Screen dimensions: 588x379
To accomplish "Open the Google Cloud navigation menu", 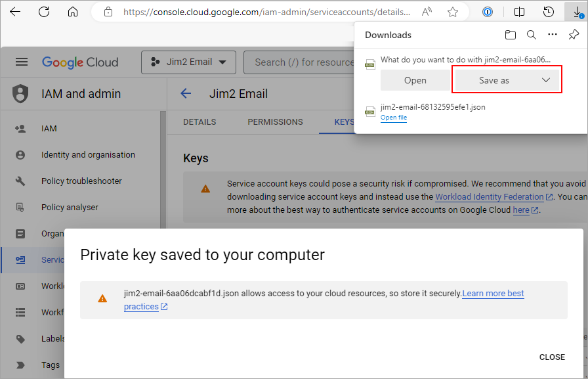I will (x=22, y=62).
